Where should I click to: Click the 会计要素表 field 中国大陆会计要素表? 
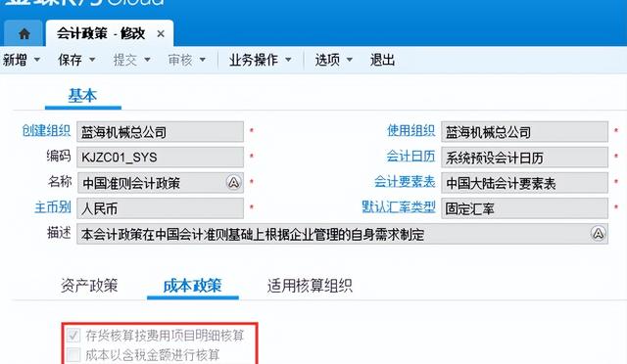point(525,183)
